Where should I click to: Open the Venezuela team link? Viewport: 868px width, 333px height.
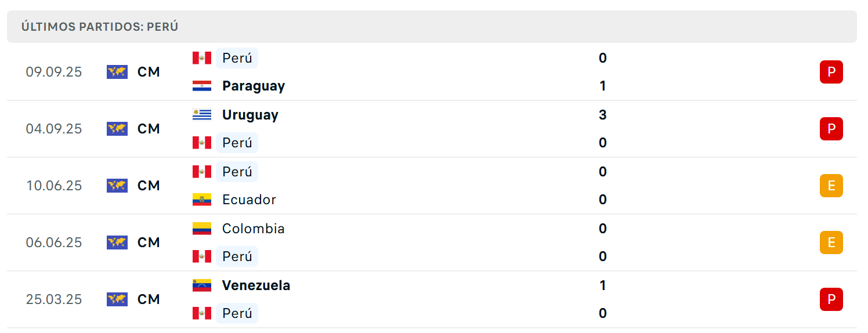(x=256, y=285)
